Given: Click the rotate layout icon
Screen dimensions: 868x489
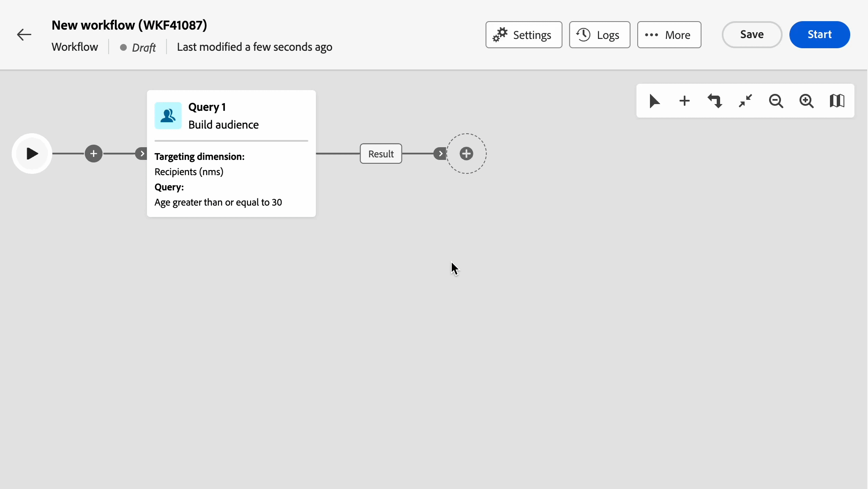Looking at the screenshot, I should 715,101.
